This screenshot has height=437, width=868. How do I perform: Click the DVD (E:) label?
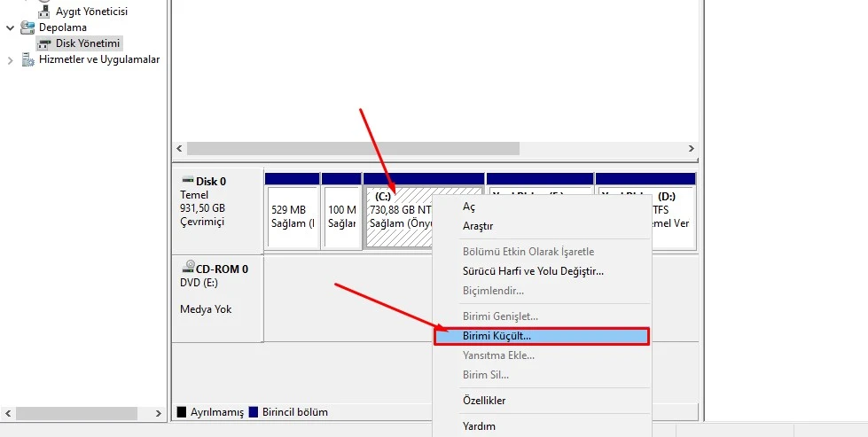click(199, 283)
